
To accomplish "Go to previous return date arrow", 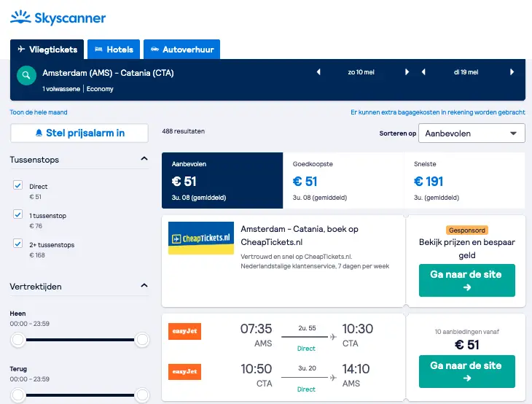I will coord(423,72).
